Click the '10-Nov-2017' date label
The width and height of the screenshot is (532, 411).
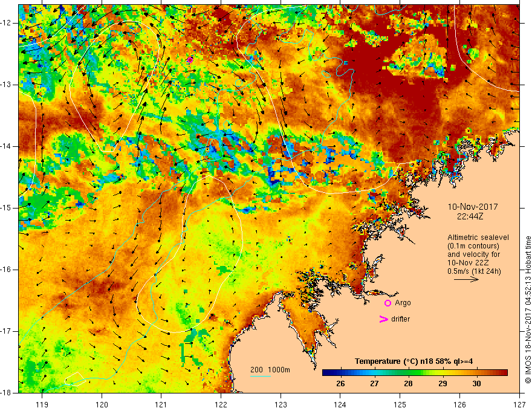point(473,207)
